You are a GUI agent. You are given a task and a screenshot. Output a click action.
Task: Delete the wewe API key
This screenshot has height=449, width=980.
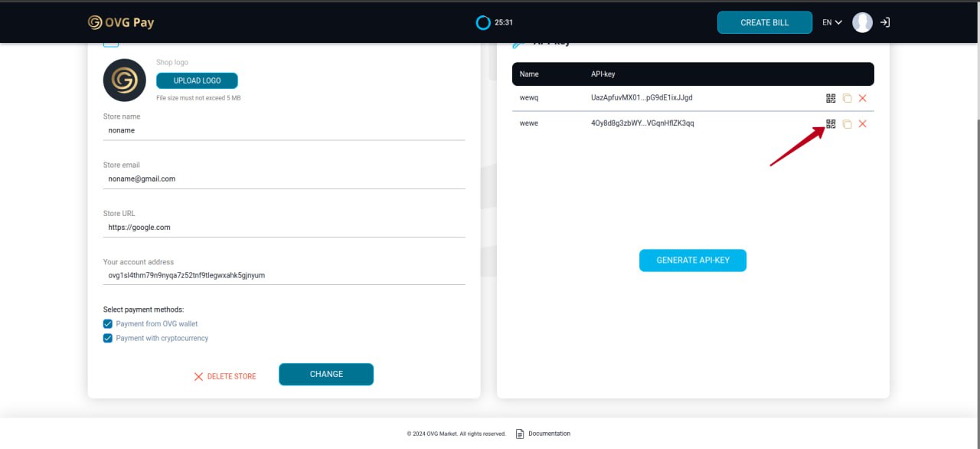tap(863, 124)
